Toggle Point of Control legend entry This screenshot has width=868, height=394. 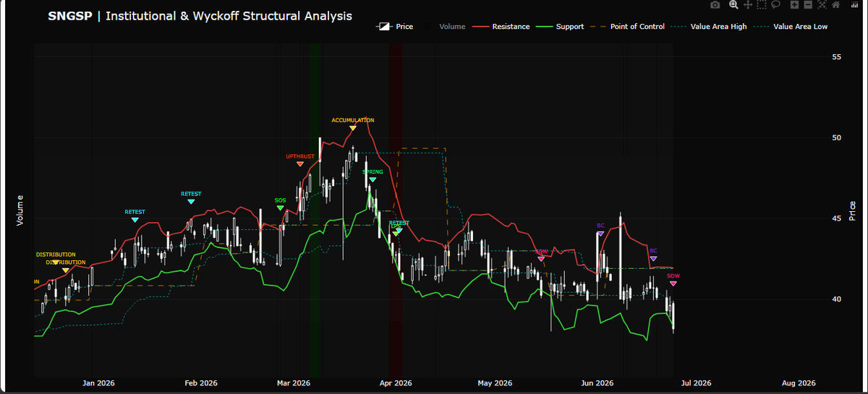point(628,27)
